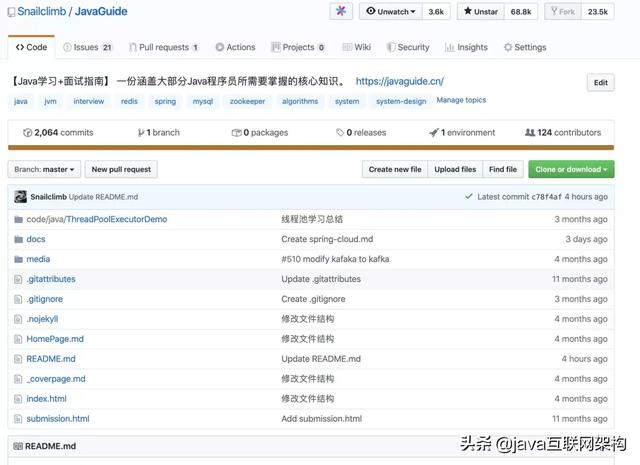
Task: Click the green commit status checkmark
Action: coord(469,196)
